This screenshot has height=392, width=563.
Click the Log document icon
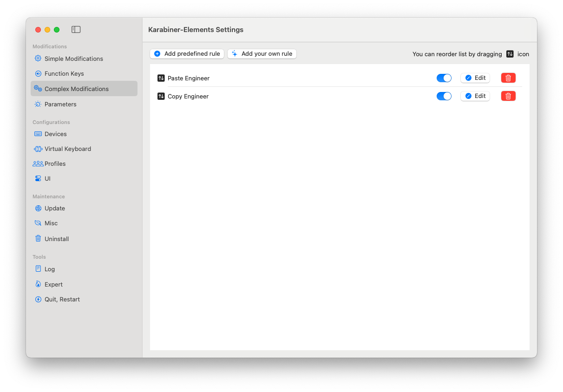(38, 269)
